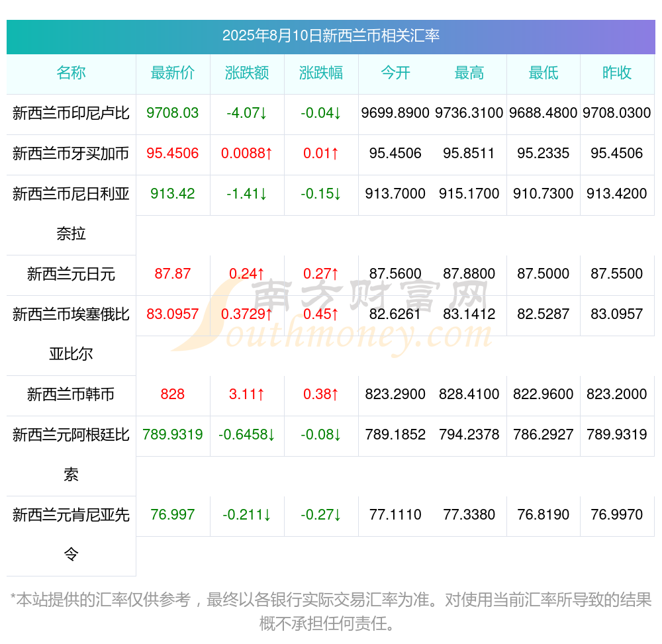Click change percent -0.04↓
Screen dimensions: 662x644
pos(321,113)
